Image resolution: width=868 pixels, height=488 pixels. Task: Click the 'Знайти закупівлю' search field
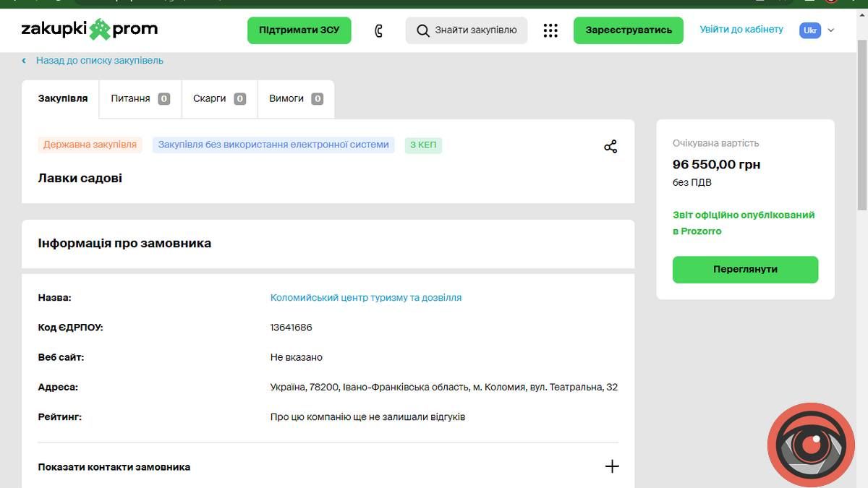click(x=475, y=30)
